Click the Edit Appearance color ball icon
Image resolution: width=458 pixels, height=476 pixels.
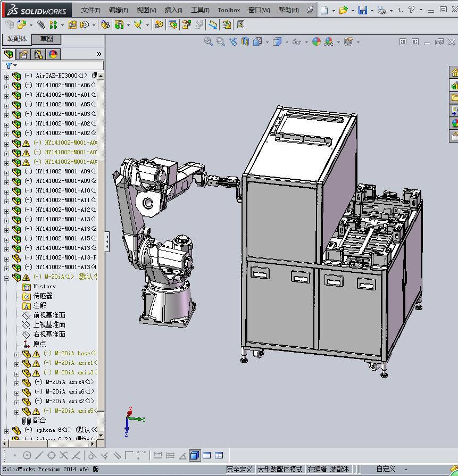coord(317,41)
